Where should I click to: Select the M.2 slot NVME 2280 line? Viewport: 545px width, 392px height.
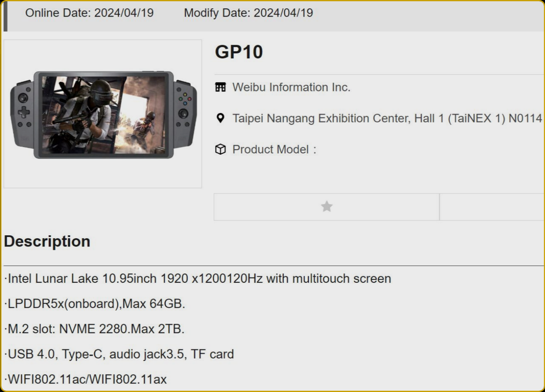click(95, 329)
